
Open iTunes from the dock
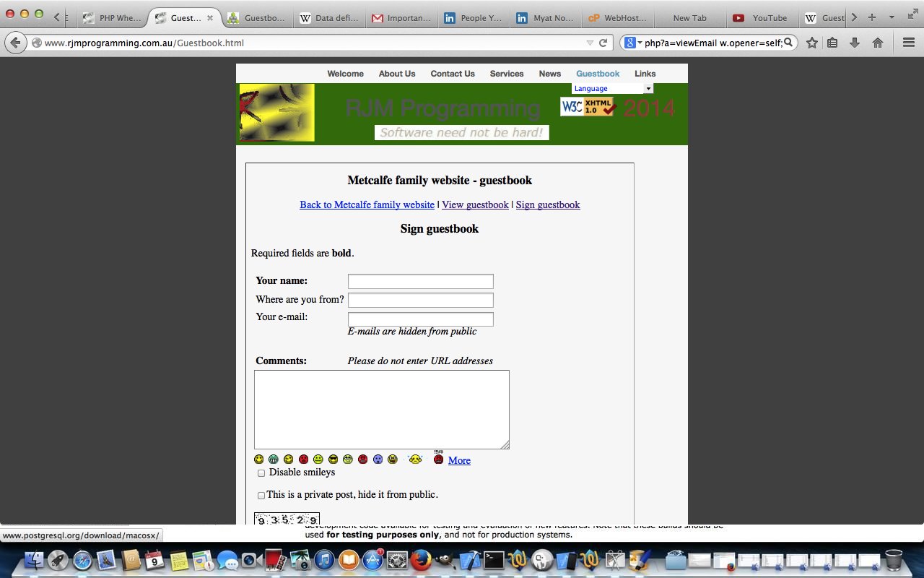324,560
